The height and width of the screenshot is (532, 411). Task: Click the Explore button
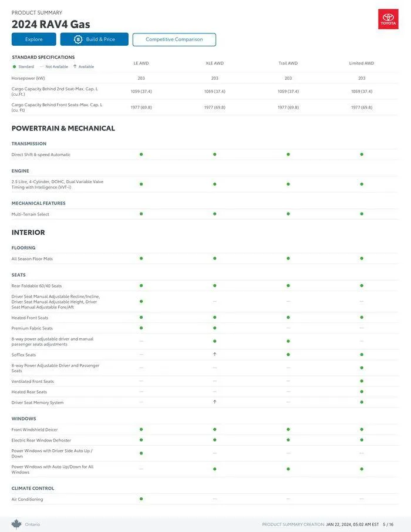coord(34,39)
